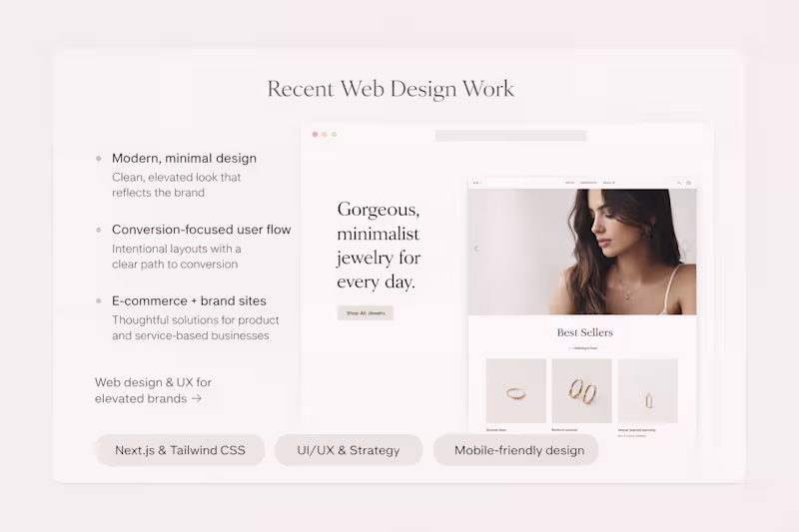
Task: Click the hero image of the woman
Action: (582, 252)
